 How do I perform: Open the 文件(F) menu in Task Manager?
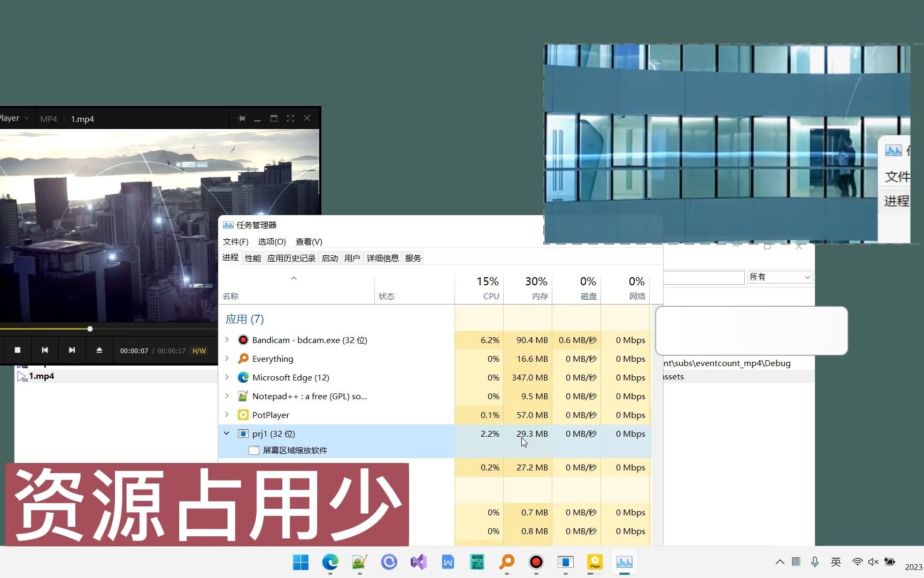(235, 242)
